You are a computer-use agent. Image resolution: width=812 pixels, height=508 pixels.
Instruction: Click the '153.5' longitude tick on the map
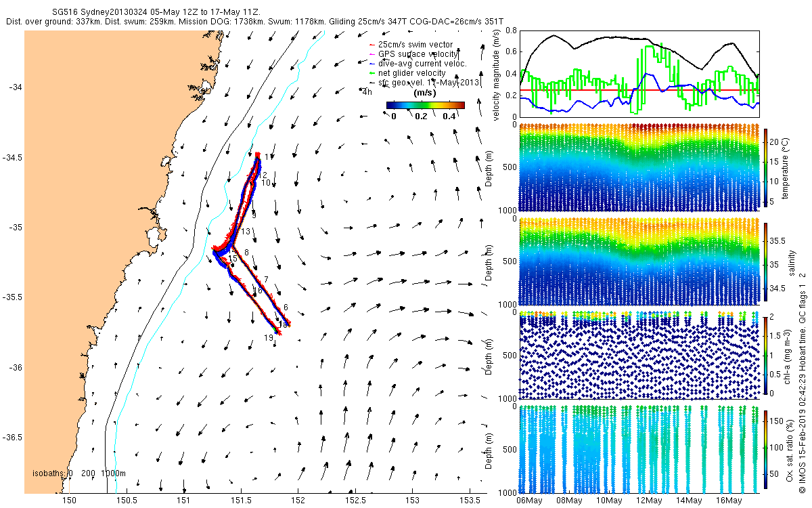tap(470, 501)
